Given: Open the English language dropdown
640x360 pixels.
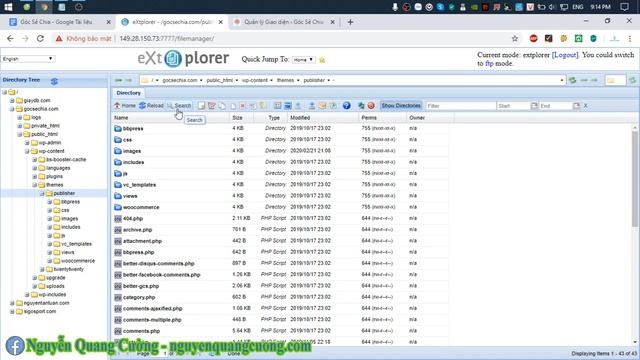Looking at the screenshot, I should (x=28, y=59).
